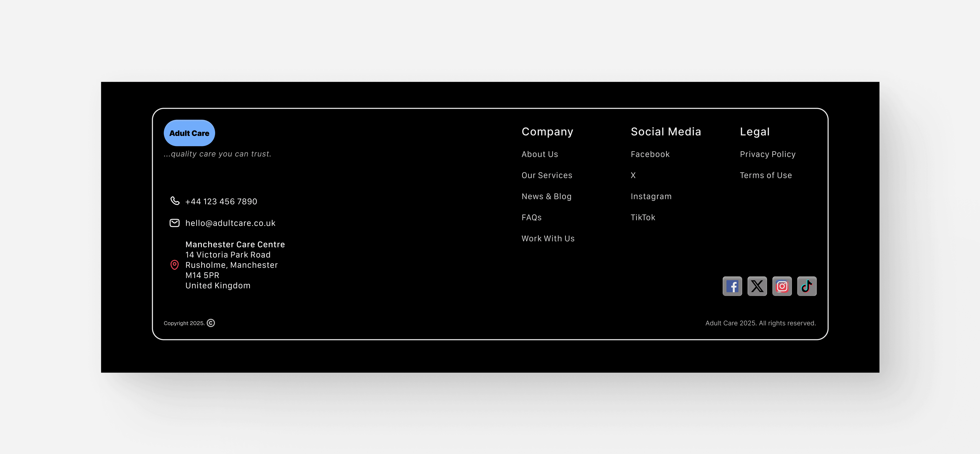The height and width of the screenshot is (454, 980).
Task: Click the X social media icon
Action: point(757,286)
